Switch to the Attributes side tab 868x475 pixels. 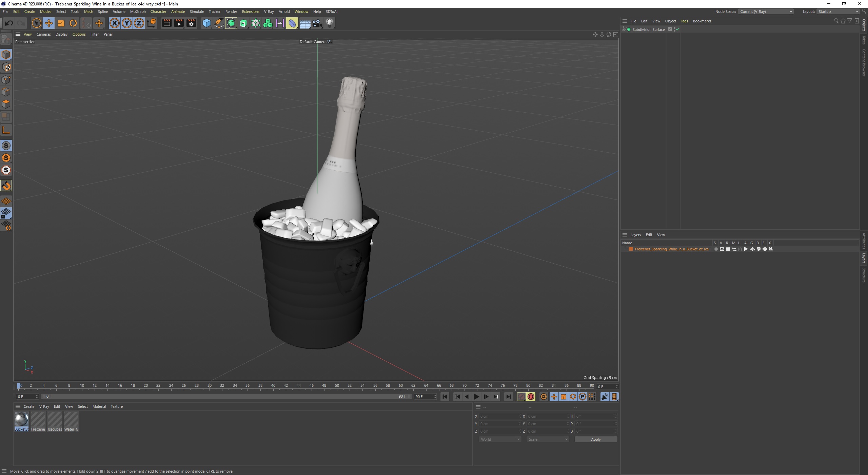[864, 241]
